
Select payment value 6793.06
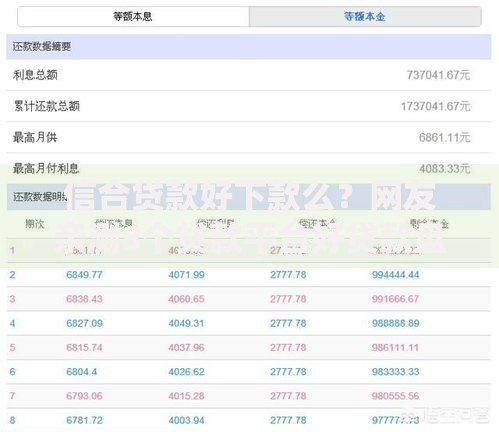84,396
